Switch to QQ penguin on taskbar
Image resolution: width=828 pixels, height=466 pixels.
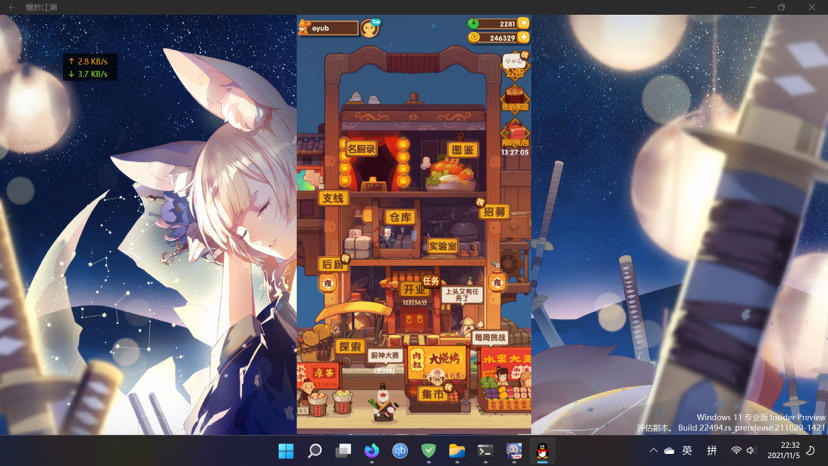(542, 451)
